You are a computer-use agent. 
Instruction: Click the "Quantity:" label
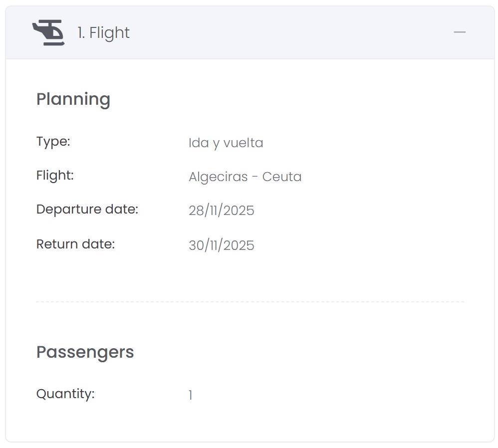[x=65, y=394]
